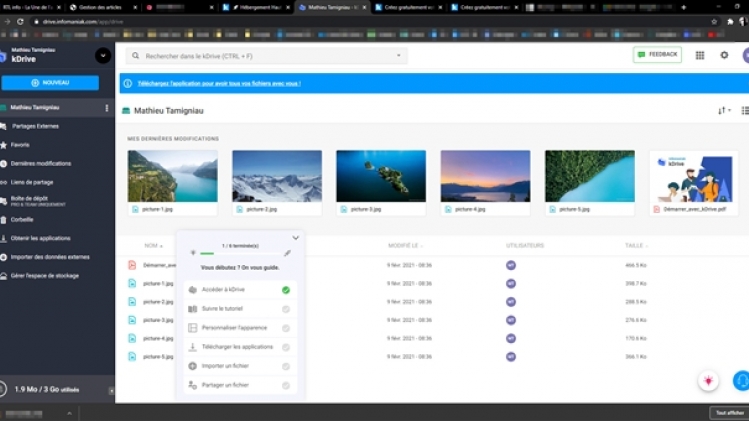Image resolution: width=749 pixels, height=421 pixels.
Task: Open the search bar filter dropdown arrow
Action: [x=399, y=56]
